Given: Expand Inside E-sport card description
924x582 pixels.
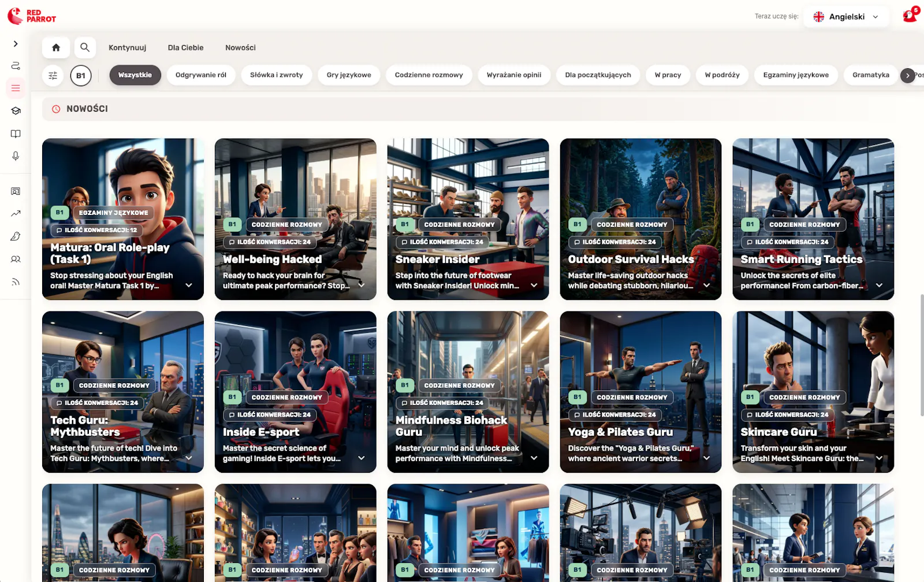Looking at the screenshot, I should click(362, 458).
